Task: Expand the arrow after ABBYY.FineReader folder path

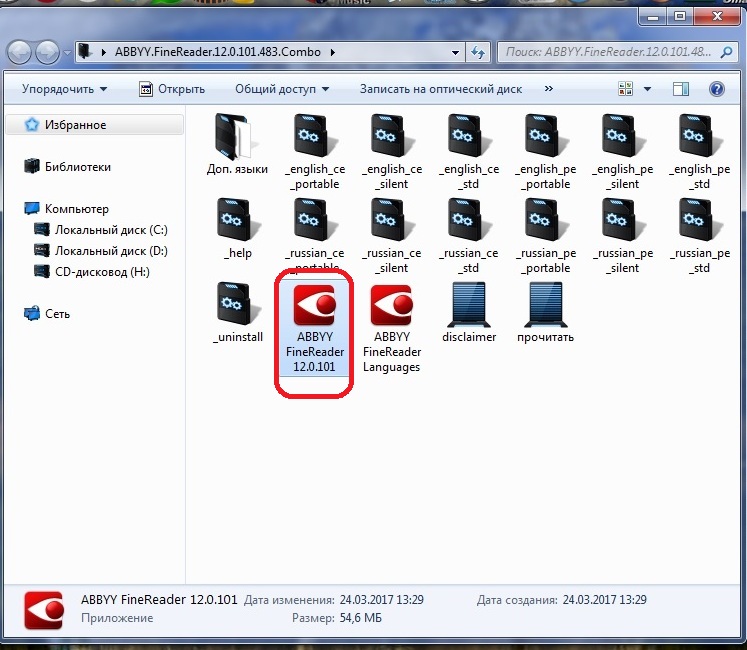Action: click(333, 52)
